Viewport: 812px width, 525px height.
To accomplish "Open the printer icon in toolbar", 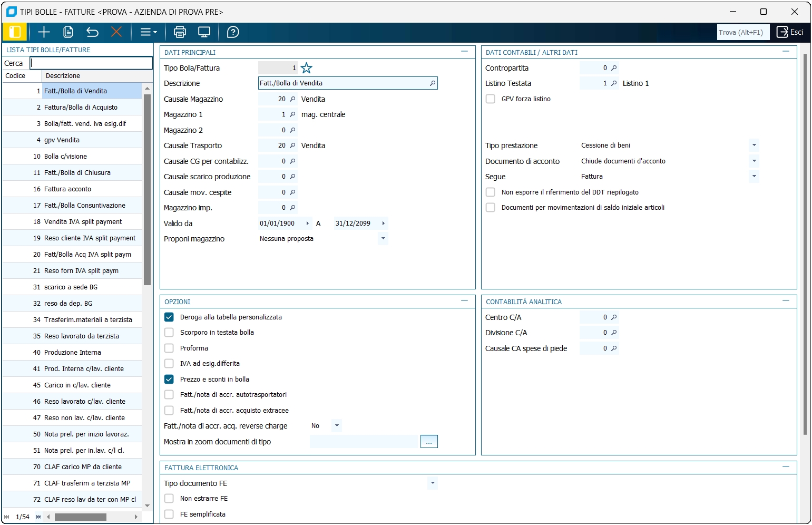I will pyautogui.click(x=180, y=32).
